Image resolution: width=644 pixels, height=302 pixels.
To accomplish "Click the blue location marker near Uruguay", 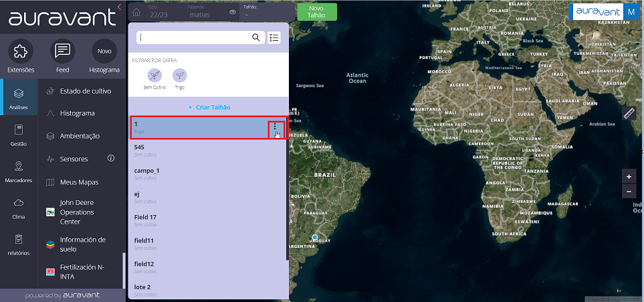I will [x=314, y=238].
